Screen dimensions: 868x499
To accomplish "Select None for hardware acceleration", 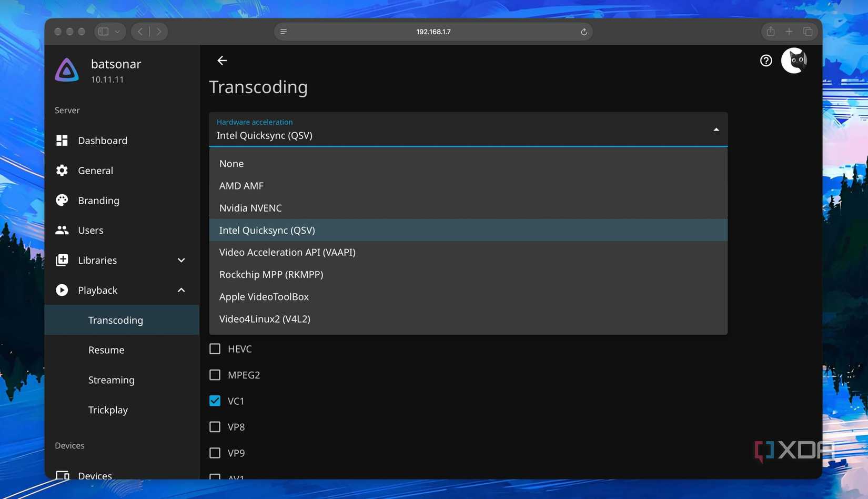I will tap(468, 163).
